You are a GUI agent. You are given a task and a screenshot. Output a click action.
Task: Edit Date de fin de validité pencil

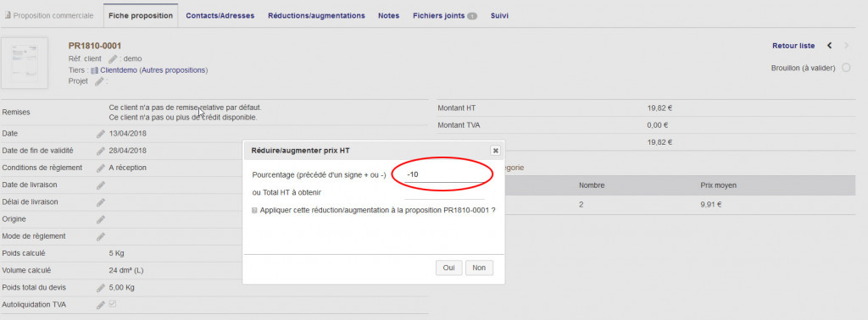[x=100, y=151]
